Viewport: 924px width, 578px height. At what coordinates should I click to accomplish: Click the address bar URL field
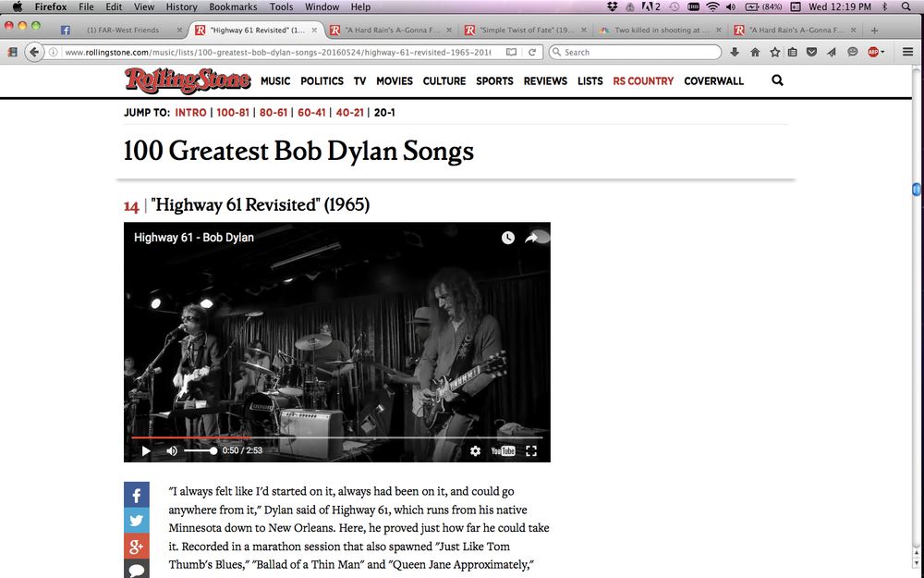tap(277, 52)
